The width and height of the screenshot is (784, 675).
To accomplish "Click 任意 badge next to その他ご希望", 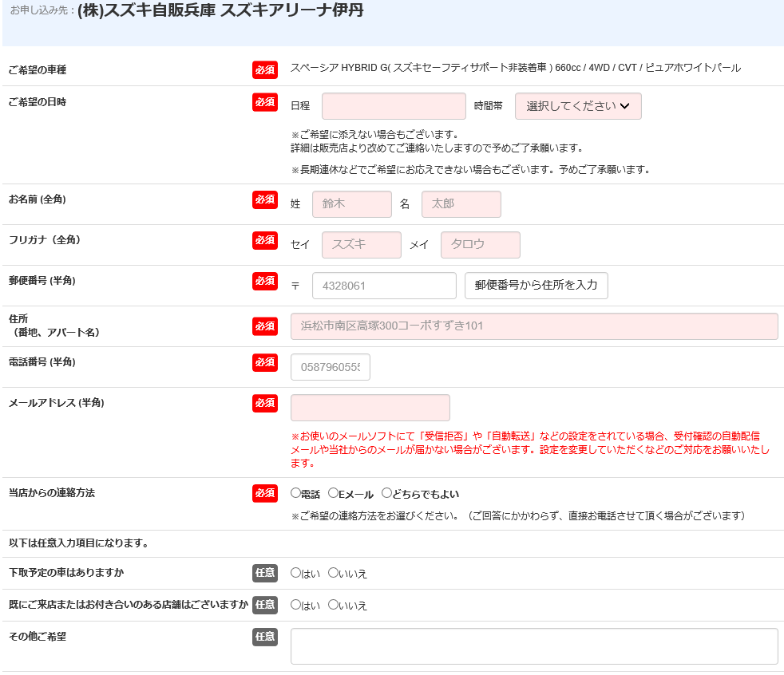I will 265,637.
